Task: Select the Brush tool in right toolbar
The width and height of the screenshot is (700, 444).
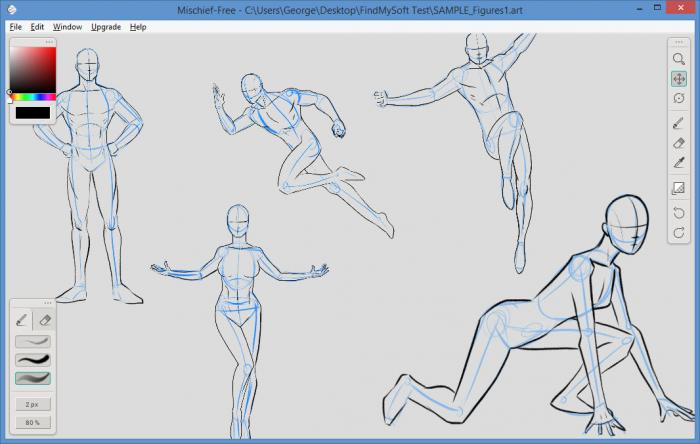Action: click(679, 123)
